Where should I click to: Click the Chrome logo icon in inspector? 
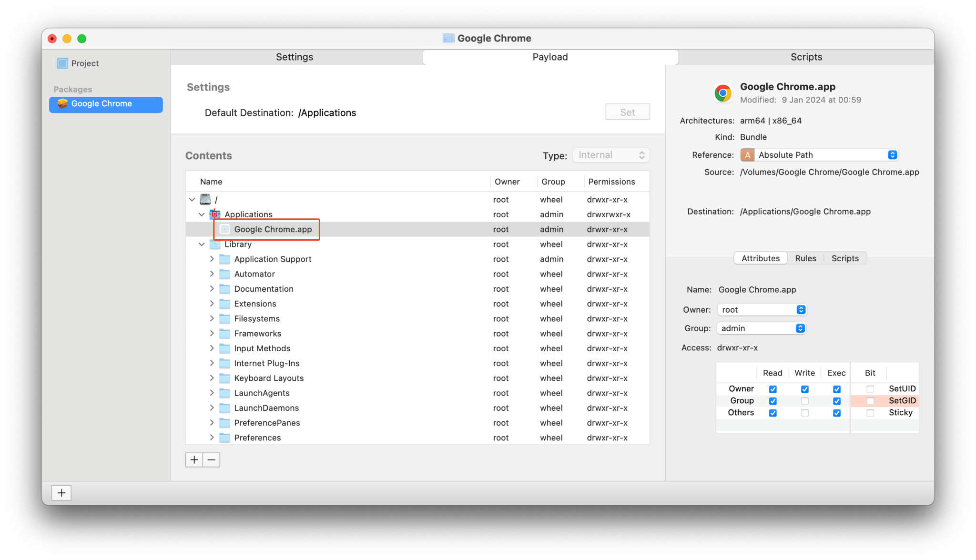coord(722,93)
